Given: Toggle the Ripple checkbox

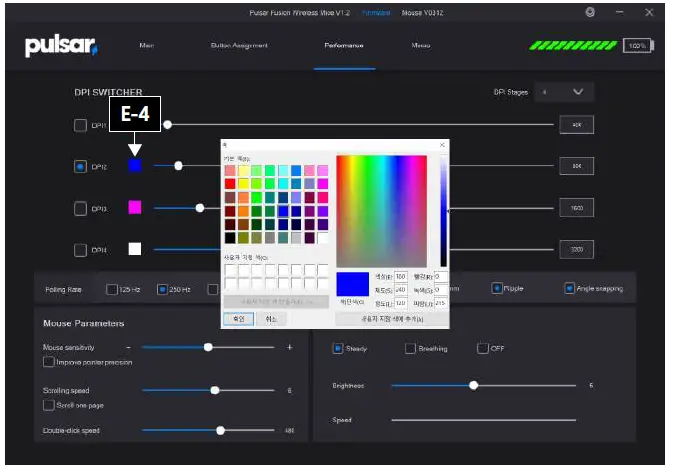Looking at the screenshot, I should point(497,288).
